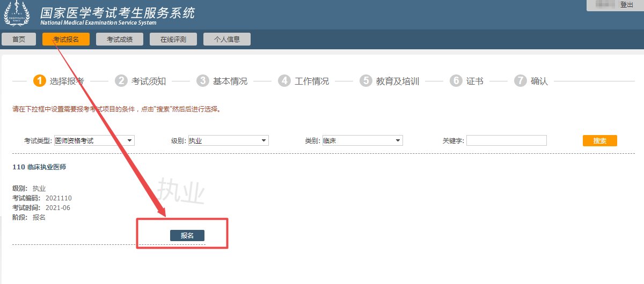Click the 登出 logout link
This screenshot has height=284, width=644.
click(x=626, y=5)
